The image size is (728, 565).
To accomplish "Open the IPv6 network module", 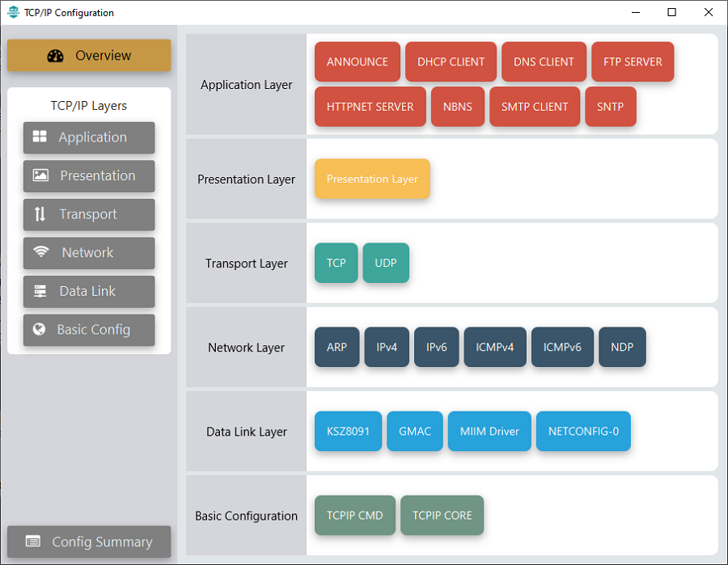I will click(x=436, y=347).
